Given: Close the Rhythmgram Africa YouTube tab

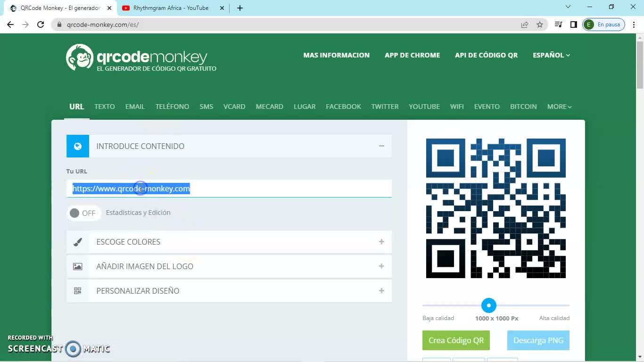Looking at the screenshot, I should 222,8.
